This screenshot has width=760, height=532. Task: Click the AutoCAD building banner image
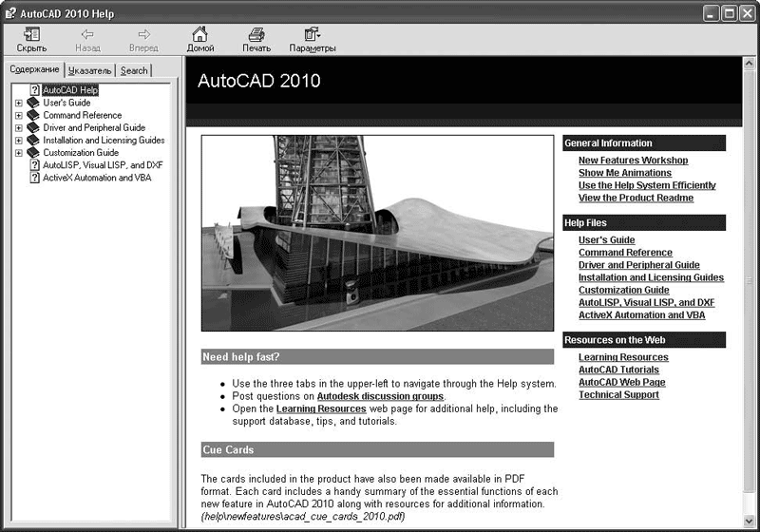(x=377, y=233)
